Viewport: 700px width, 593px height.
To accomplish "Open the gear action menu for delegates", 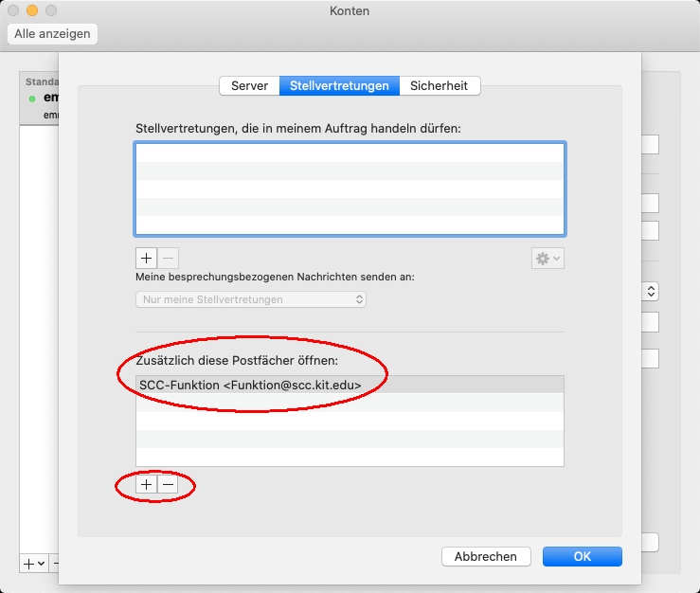I will click(547, 258).
